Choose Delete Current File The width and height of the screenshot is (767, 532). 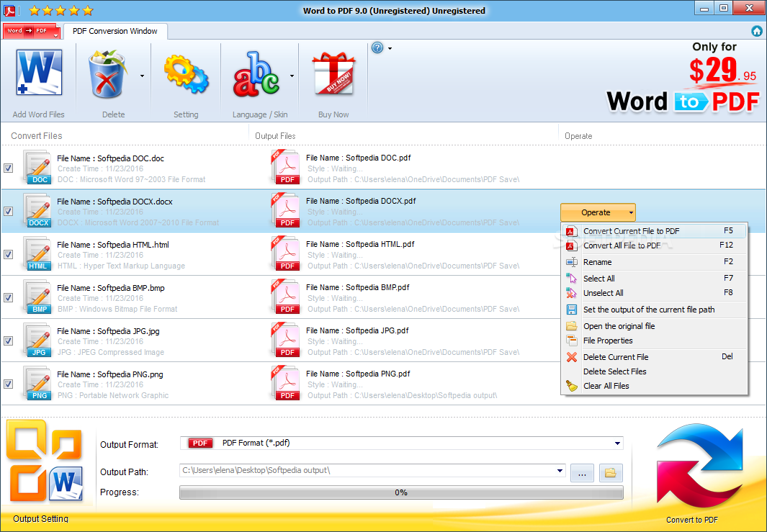point(655,357)
